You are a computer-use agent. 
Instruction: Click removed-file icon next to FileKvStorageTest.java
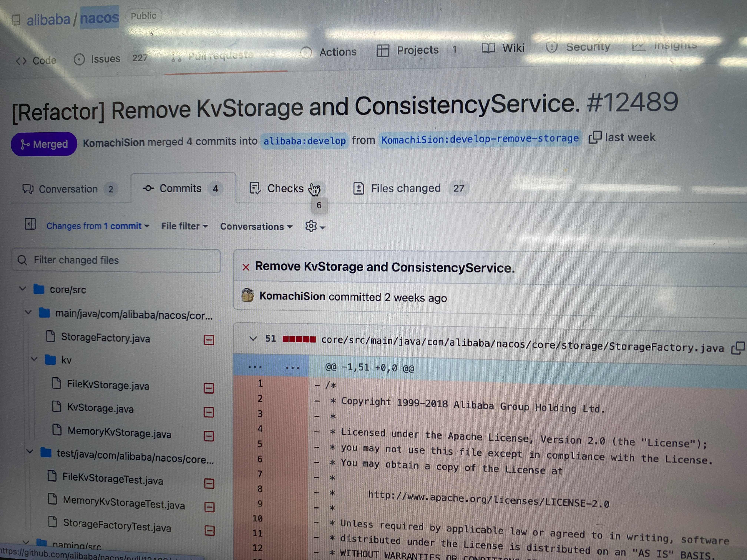(x=209, y=484)
